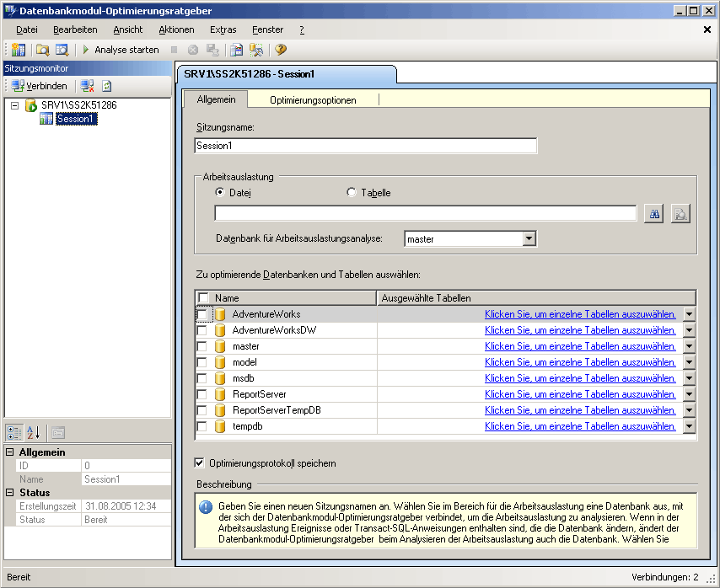Select Session1 in the session tree
Image resolution: width=720 pixels, height=588 pixels.
(x=75, y=118)
